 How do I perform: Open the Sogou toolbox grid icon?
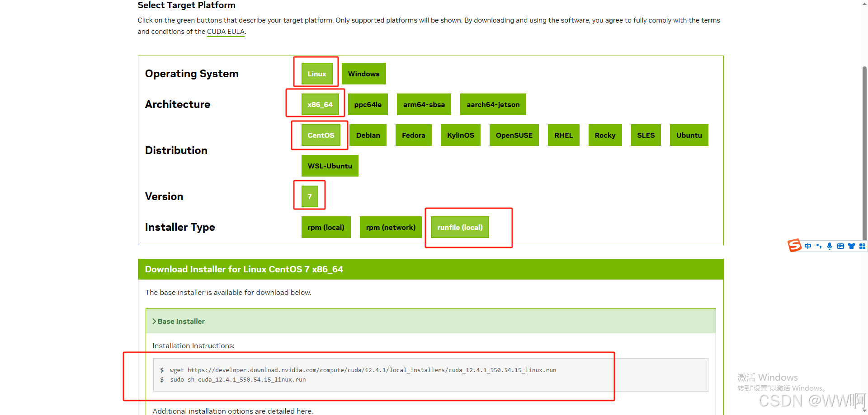[863, 246]
